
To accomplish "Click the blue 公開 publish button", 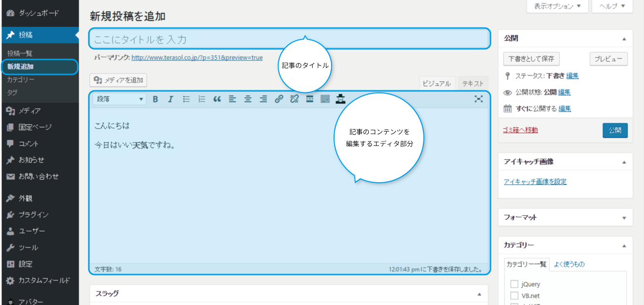I will tap(615, 131).
